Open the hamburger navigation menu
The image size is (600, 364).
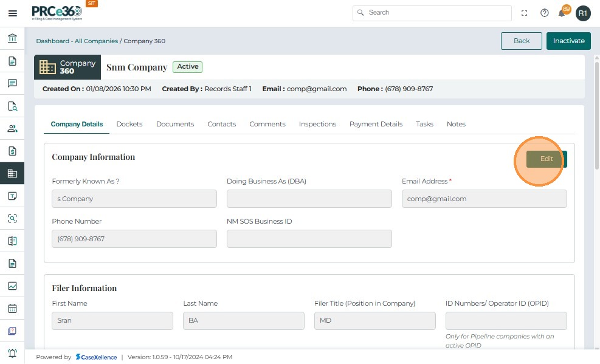[12, 13]
